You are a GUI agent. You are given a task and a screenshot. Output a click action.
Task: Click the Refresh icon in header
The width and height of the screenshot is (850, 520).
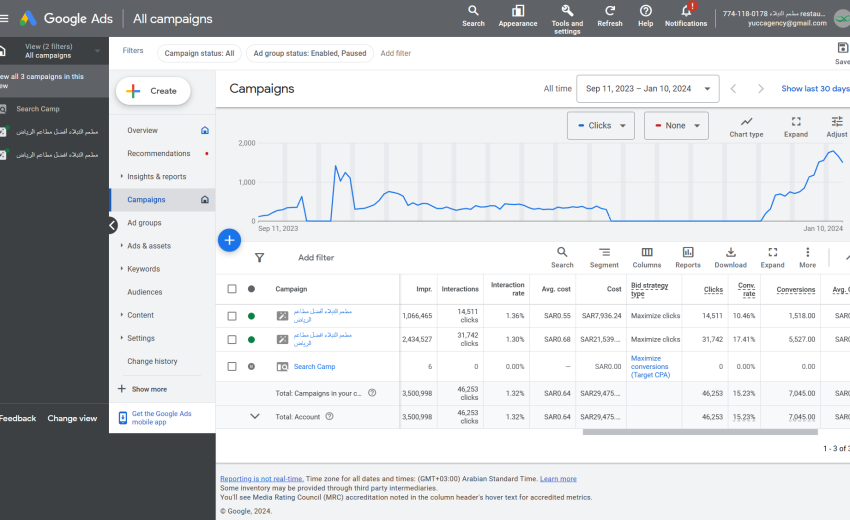pyautogui.click(x=609, y=11)
